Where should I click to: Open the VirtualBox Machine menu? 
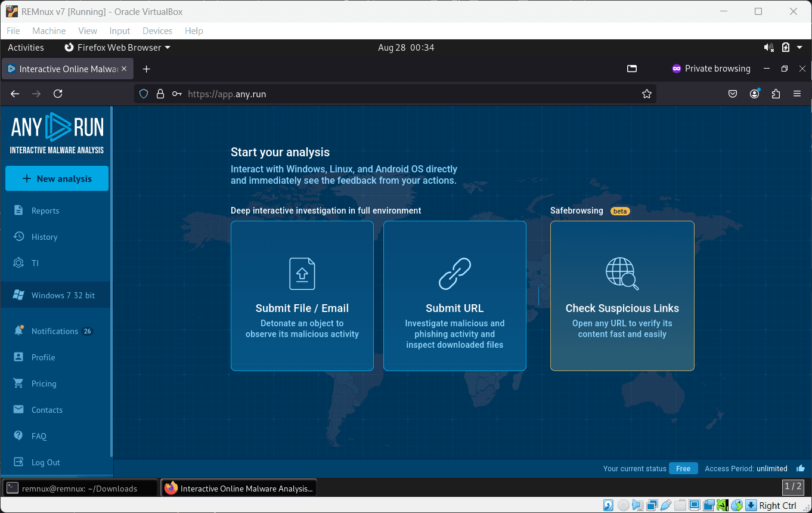click(x=49, y=31)
